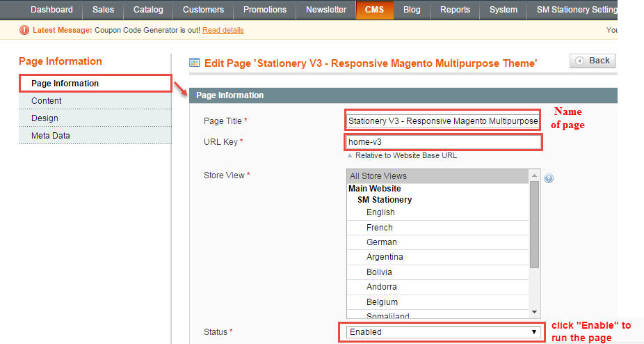Click the Main Website group label
The image size is (644, 344).
point(375,189)
